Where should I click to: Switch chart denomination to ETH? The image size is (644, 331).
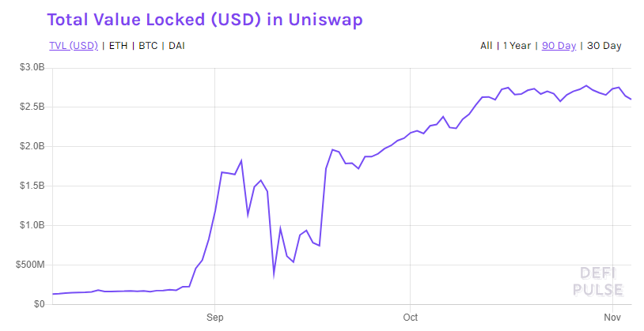[119, 46]
